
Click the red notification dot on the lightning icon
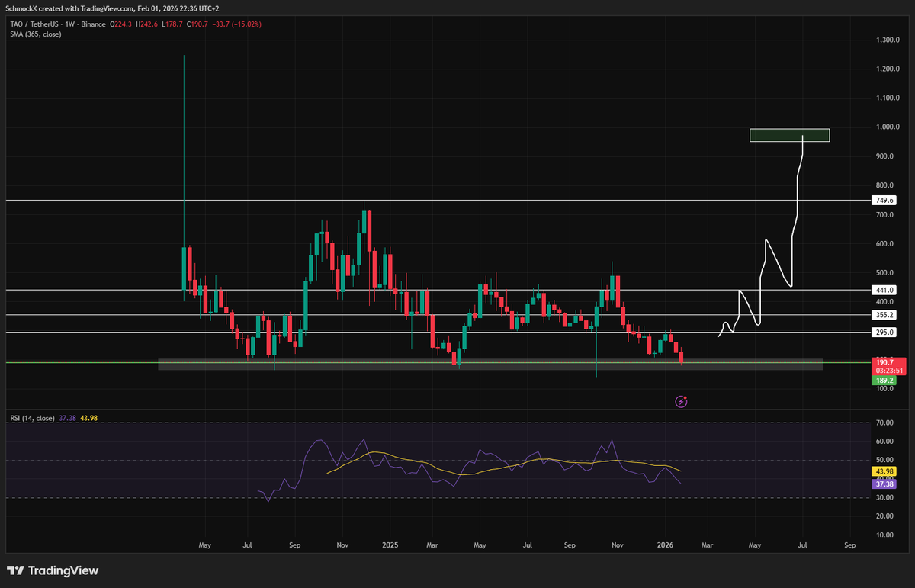click(685, 396)
